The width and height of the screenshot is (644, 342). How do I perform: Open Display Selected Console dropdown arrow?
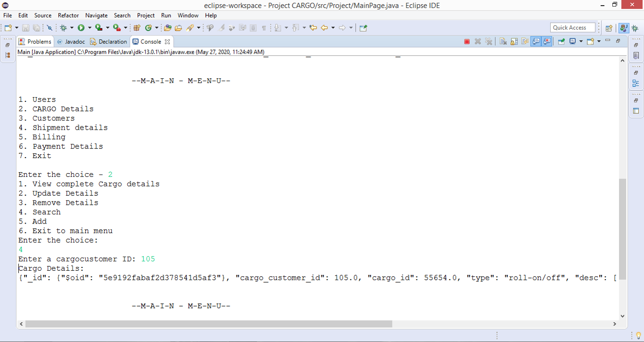click(581, 42)
